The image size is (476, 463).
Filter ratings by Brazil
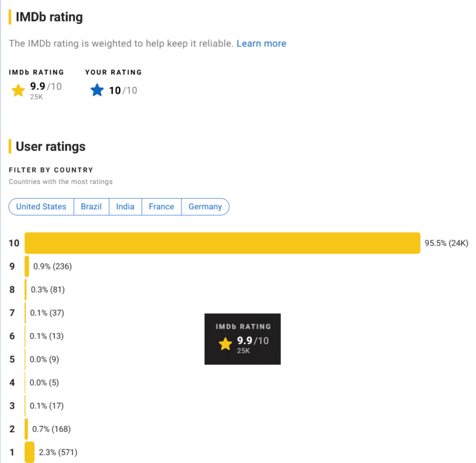click(91, 207)
